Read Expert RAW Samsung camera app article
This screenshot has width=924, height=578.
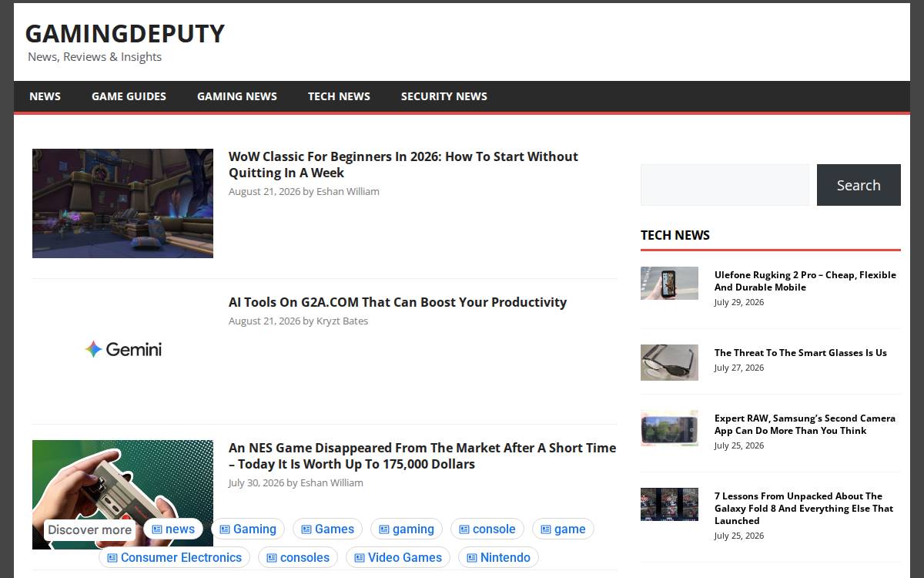click(x=805, y=424)
